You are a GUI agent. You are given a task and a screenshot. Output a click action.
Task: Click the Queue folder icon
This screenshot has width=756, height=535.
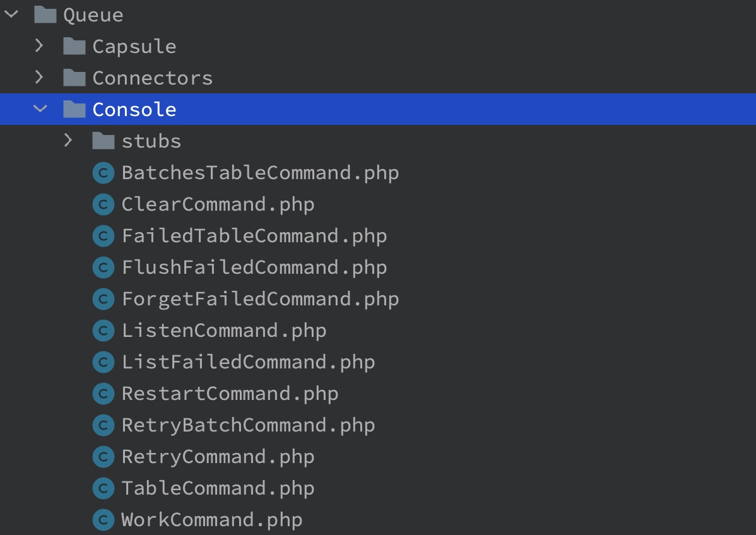[45, 15]
